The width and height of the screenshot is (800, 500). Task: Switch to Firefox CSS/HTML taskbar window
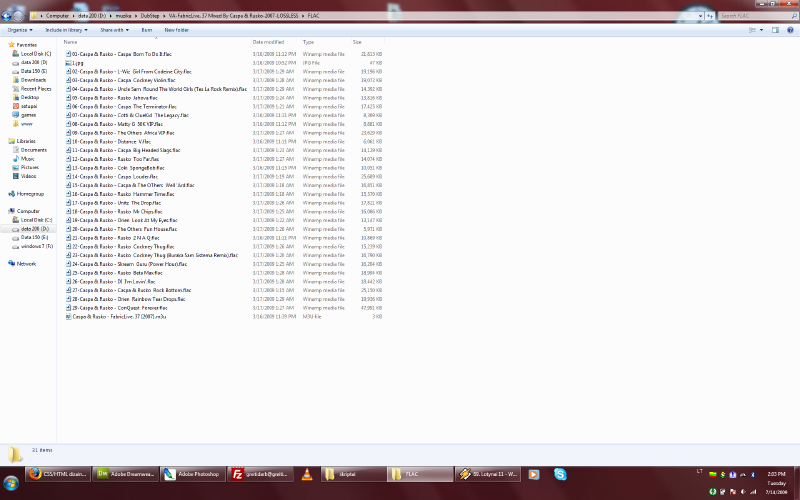click(58, 474)
